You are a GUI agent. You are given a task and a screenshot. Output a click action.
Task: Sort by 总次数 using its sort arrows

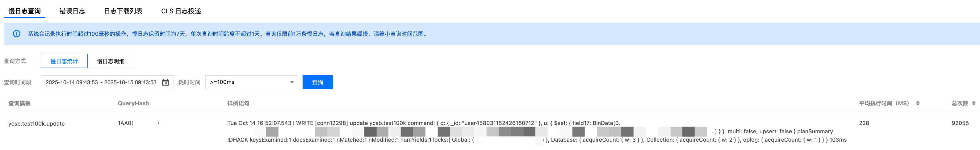974,103
